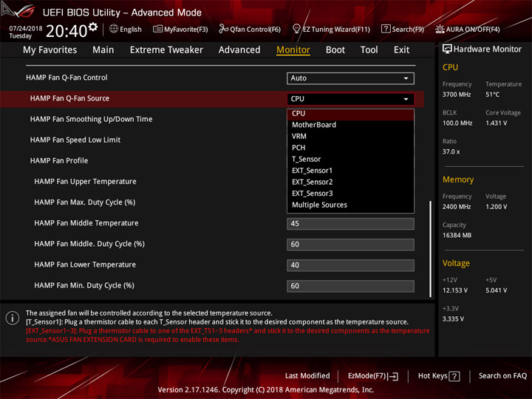Select VRM as fan source

(x=350, y=137)
